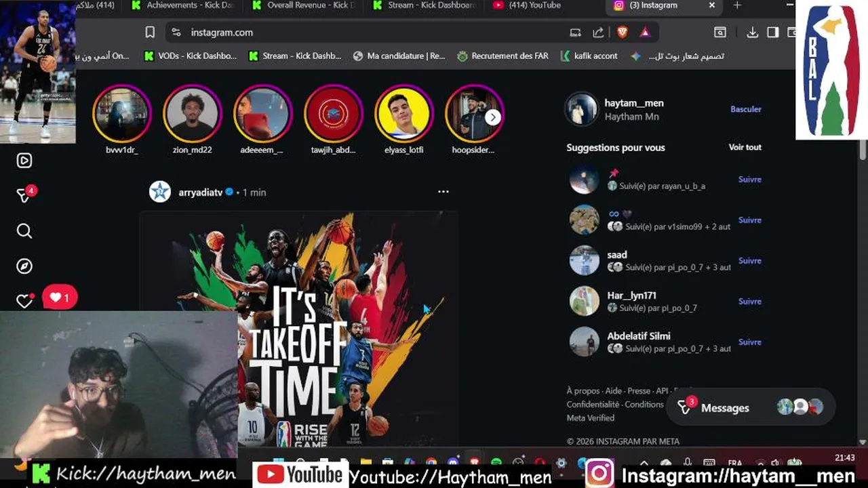Open the Ma candidature bookmark
This screenshot has height=488, width=868.
point(399,56)
